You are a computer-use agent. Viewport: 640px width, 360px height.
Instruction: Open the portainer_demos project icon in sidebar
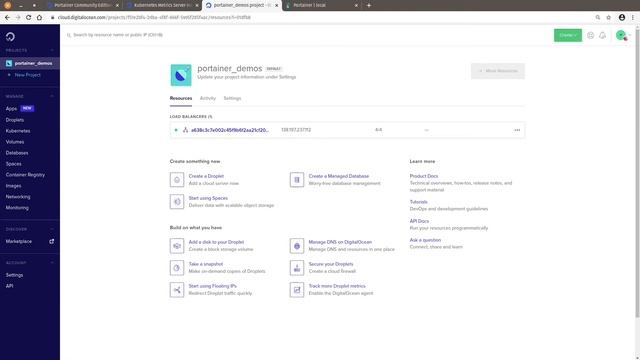[x=9, y=63]
